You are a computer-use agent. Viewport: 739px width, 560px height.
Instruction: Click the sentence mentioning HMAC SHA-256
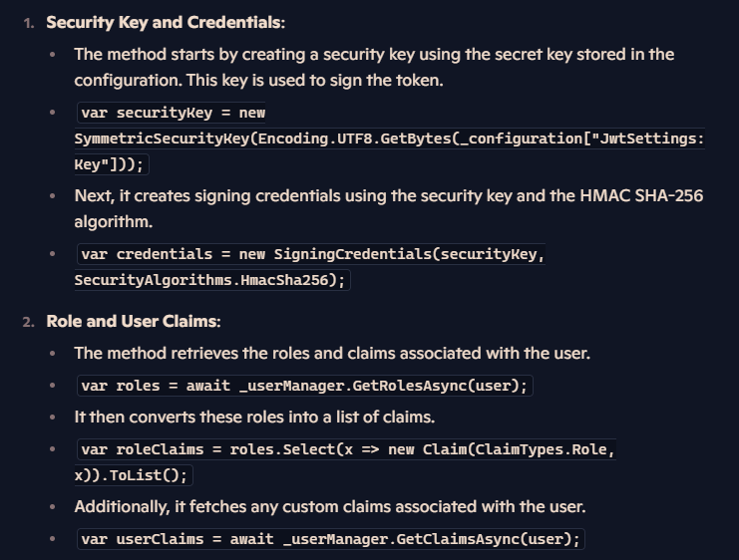389,196
